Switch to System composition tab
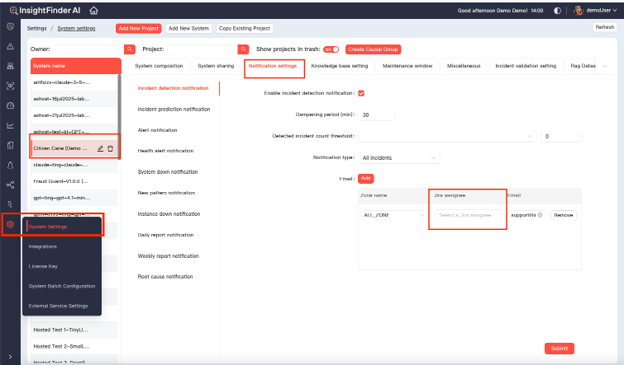Viewport: 624px width, 365px height. click(x=159, y=66)
